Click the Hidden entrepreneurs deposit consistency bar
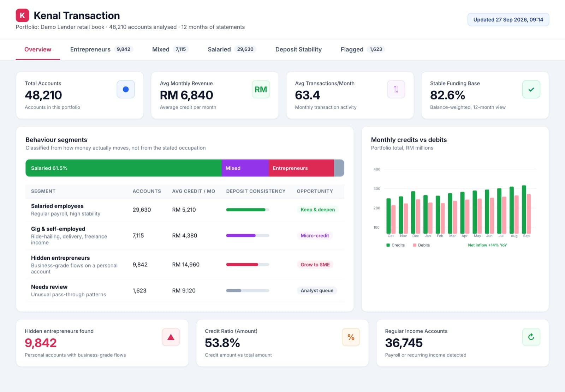 tap(248, 265)
